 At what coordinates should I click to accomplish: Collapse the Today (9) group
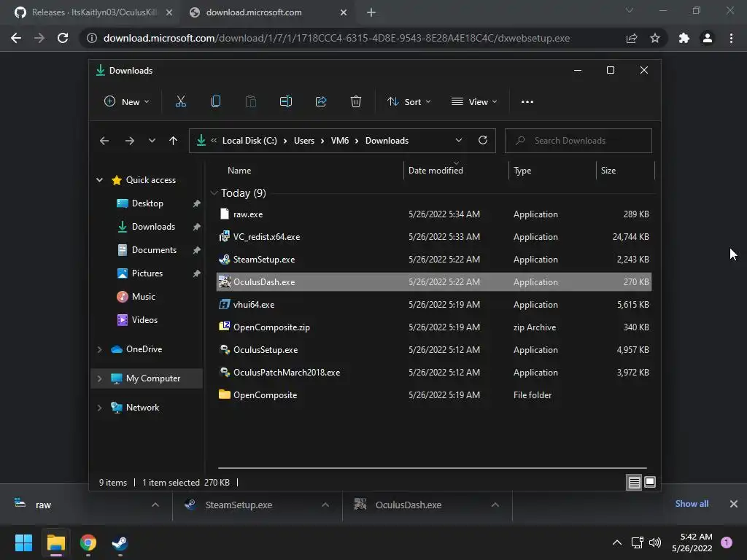[x=214, y=192]
